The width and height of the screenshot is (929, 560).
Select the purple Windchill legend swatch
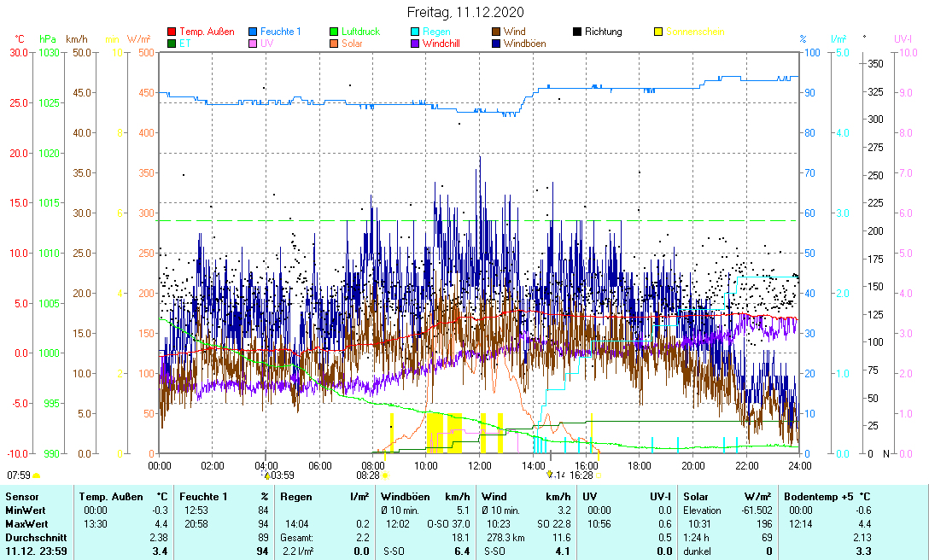[x=415, y=43]
